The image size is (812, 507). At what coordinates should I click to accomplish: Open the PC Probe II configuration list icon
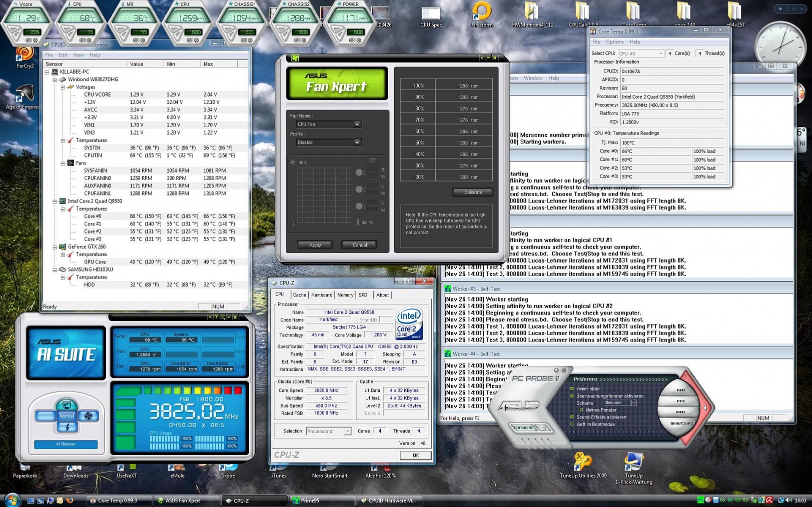point(543,428)
